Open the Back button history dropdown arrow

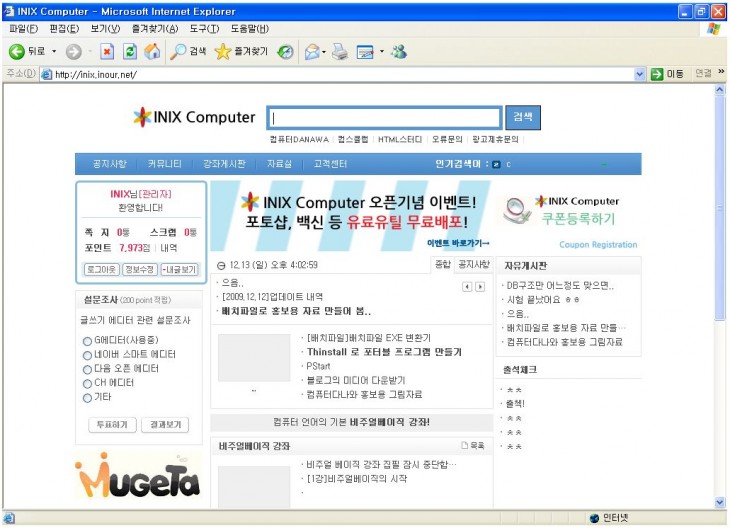[x=54, y=52]
